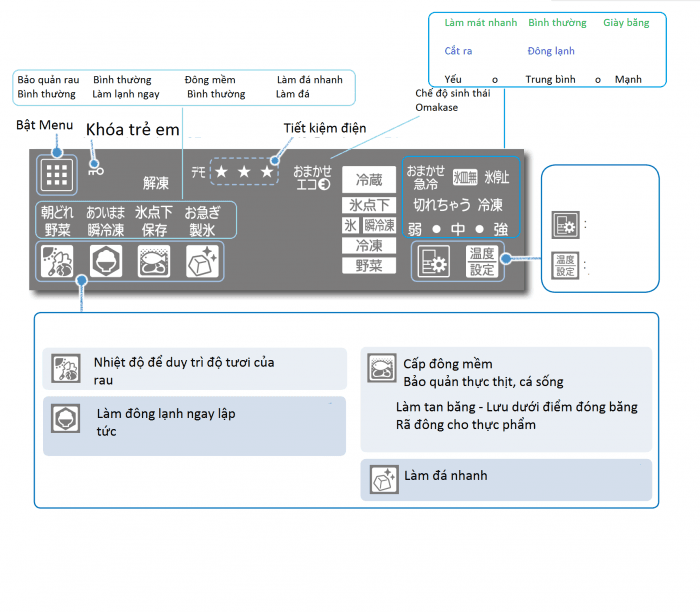Click the Trung bình label in top legend
This screenshot has width=700, height=612.
(x=550, y=79)
